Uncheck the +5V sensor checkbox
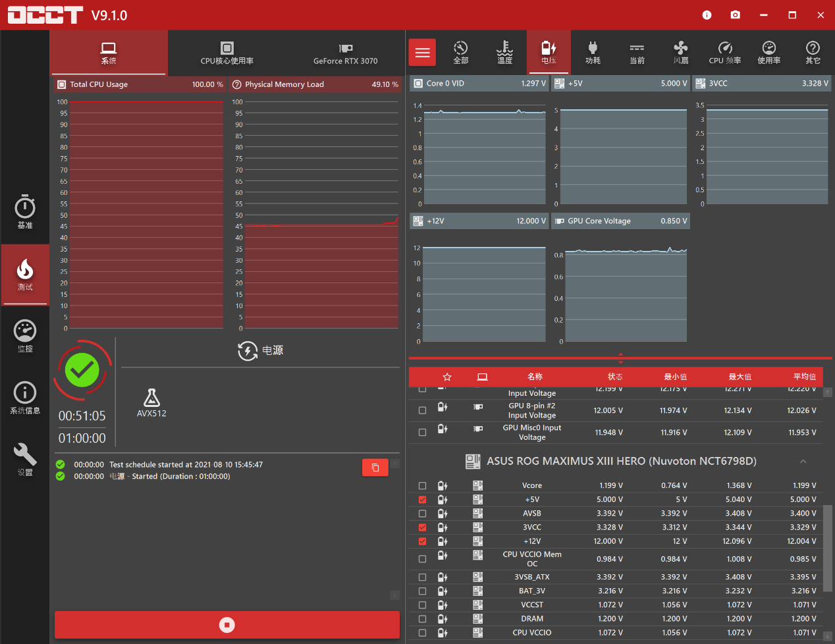 point(422,500)
